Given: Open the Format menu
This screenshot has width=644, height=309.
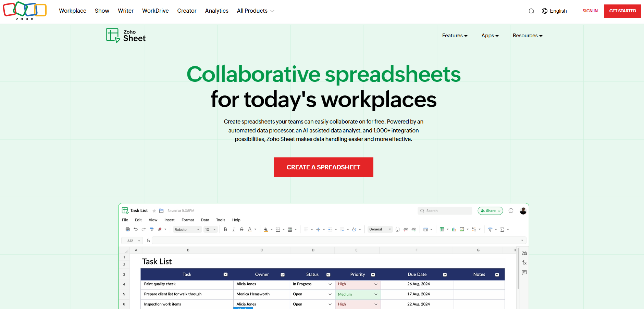Looking at the screenshot, I should [x=188, y=220].
